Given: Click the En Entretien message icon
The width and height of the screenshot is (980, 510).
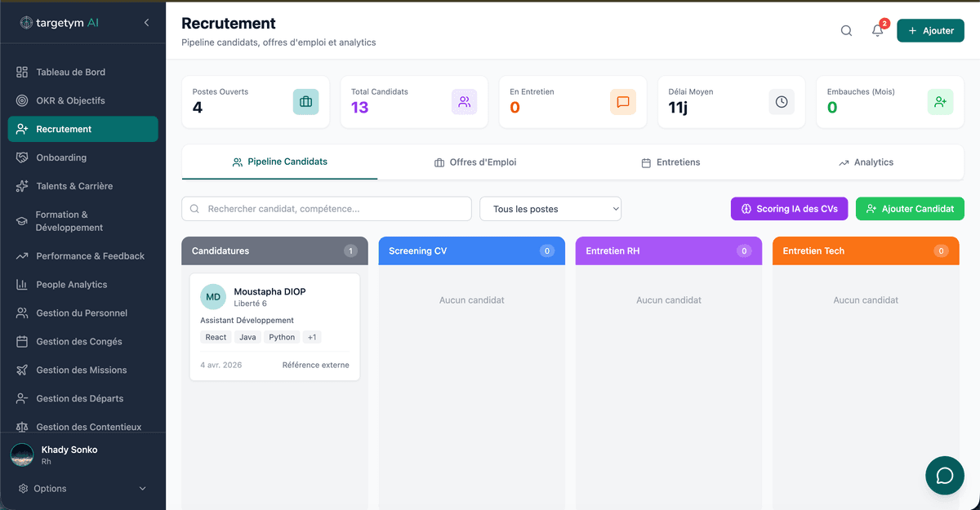Looking at the screenshot, I should 622,102.
